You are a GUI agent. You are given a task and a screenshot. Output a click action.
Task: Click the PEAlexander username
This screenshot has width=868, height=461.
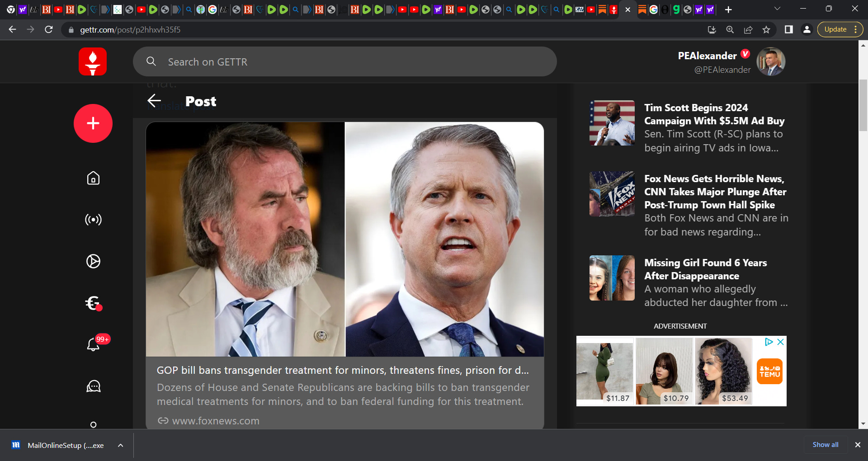tap(707, 56)
